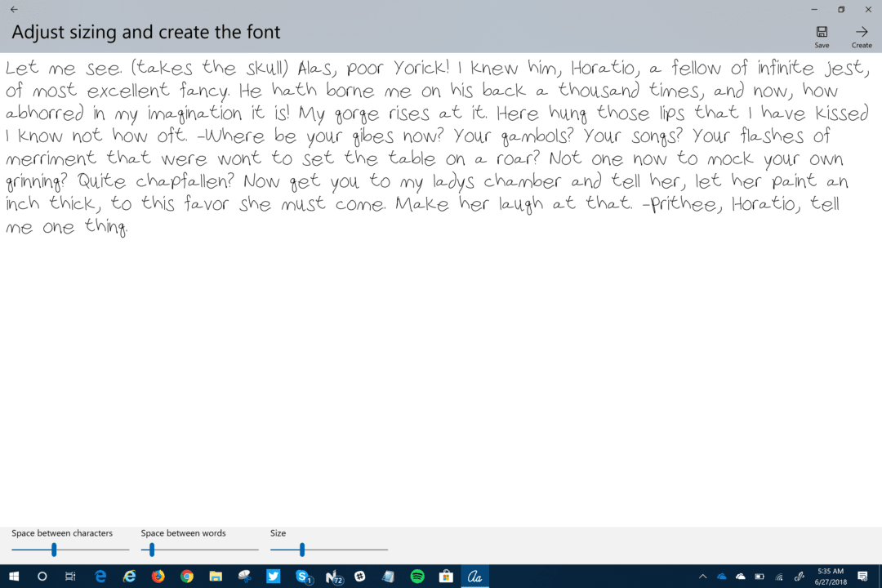Open File Explorer from the taskbar
Screen dimensions: 882x588
click(x=215, y=577)
